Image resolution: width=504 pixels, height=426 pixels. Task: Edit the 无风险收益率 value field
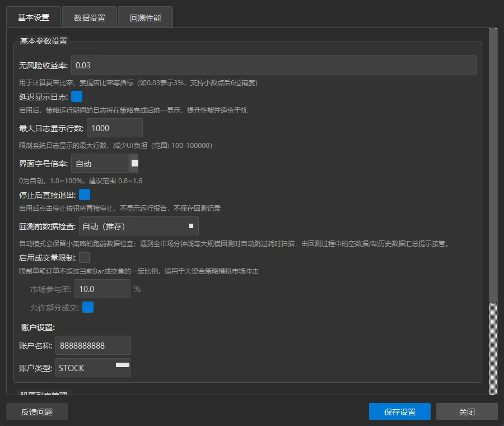coord(273,66)
